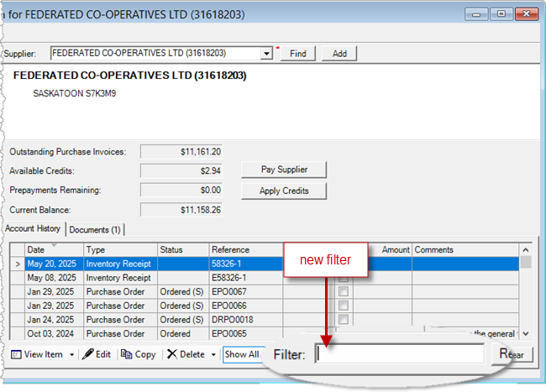Expand the Delete dropdown arrow

pyautogui.click(x=213, y=355)
